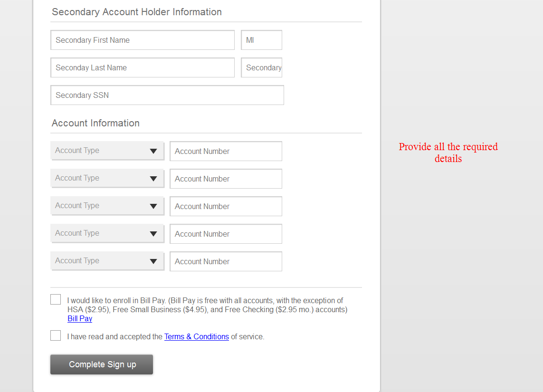Expand the fourth Account Type dropdown
This screenshot has height=392, width=543.
[107, 233]
